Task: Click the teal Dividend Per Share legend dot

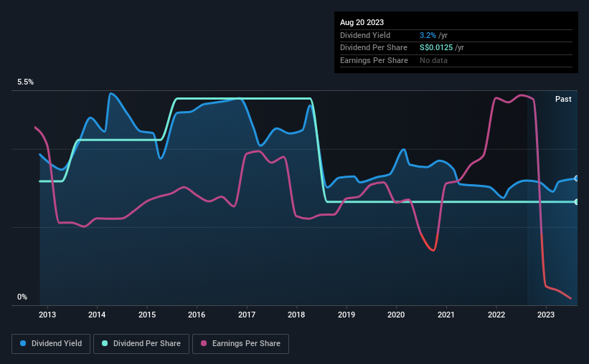Action: [105, 343]
